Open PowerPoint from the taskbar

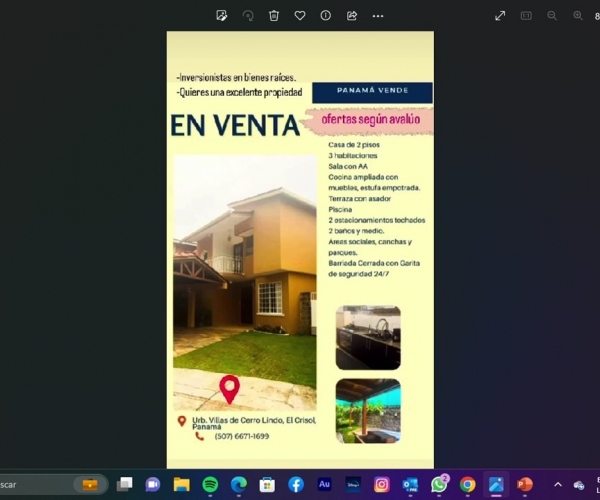[525, 485]
